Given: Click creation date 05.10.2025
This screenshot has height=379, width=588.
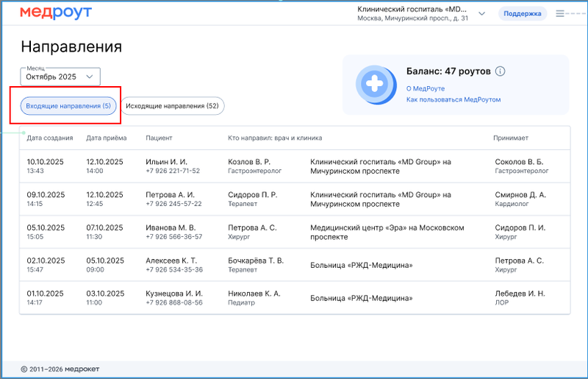Looking at the screenshot, I should pyautogui.click(x=46, y=227).
